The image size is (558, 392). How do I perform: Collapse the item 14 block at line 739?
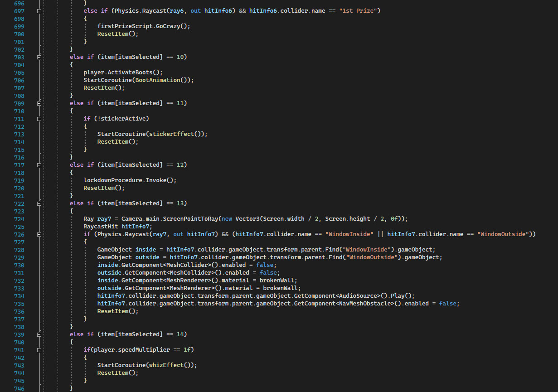coord(39,334)
